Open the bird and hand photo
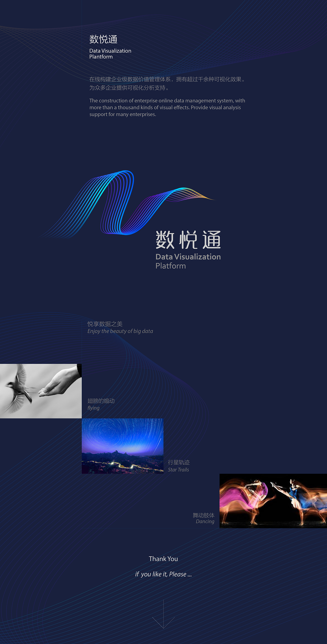This screenshot has height=644, width=327. (x=41, y=391)
